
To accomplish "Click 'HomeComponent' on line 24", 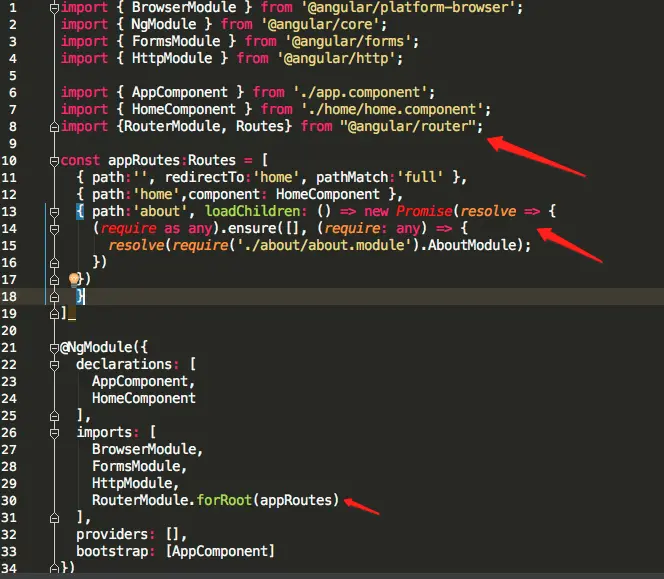I will [144, 398].
